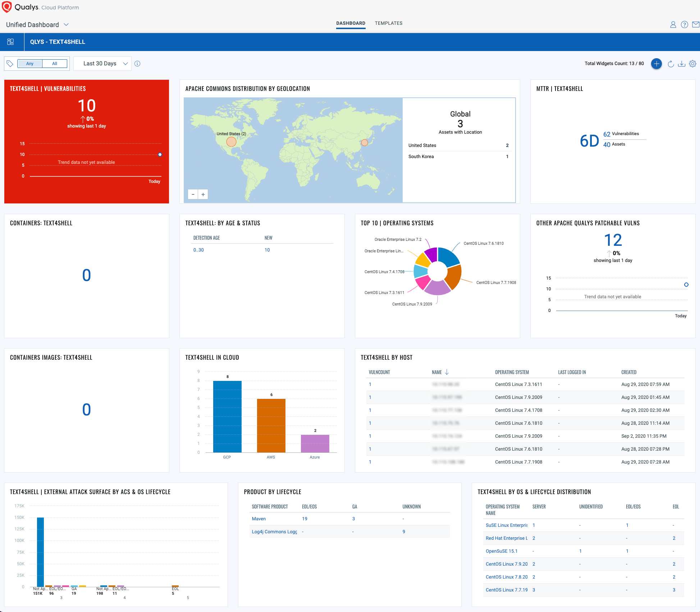Open the user profile icon
The image size is (700, 612).
pyautogui.click(x=673, y=24)
